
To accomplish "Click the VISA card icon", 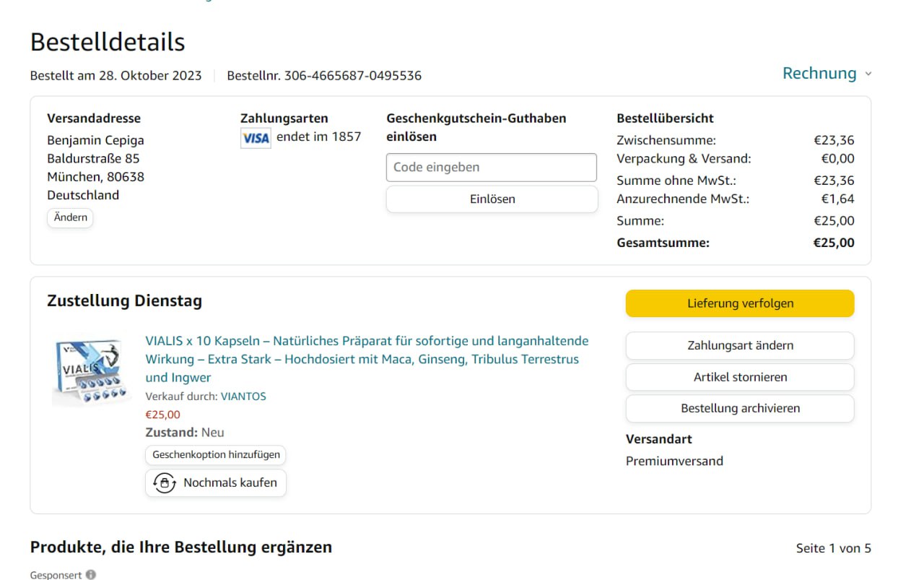I will (x=256, y=137).
